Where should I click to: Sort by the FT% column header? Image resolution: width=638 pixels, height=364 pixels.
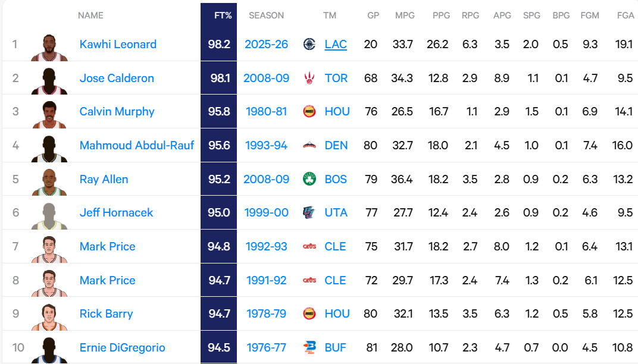tap(218, 15)
